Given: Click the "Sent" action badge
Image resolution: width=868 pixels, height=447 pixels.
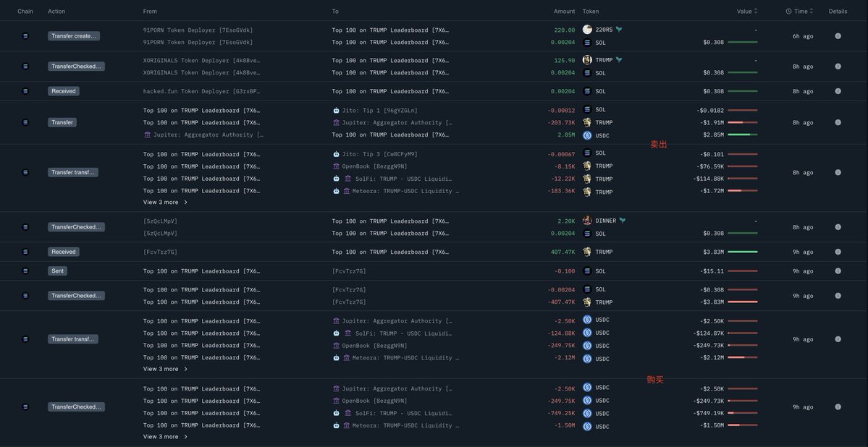Looking at the screenshot, I should coord(58,271).
